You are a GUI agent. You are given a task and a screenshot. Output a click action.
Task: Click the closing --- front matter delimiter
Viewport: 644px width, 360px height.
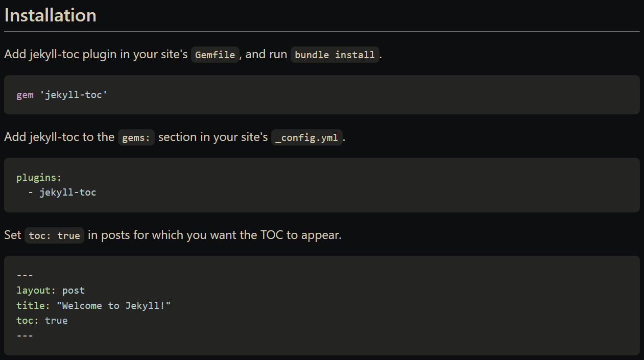[x=25, y=335]
